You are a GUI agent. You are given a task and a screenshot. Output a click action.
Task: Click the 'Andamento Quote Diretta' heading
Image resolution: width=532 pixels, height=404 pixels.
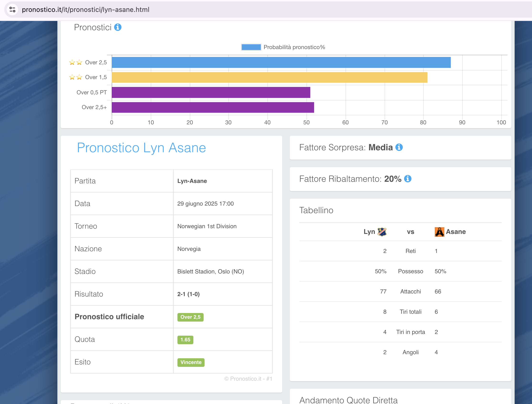tap(348, 400)
